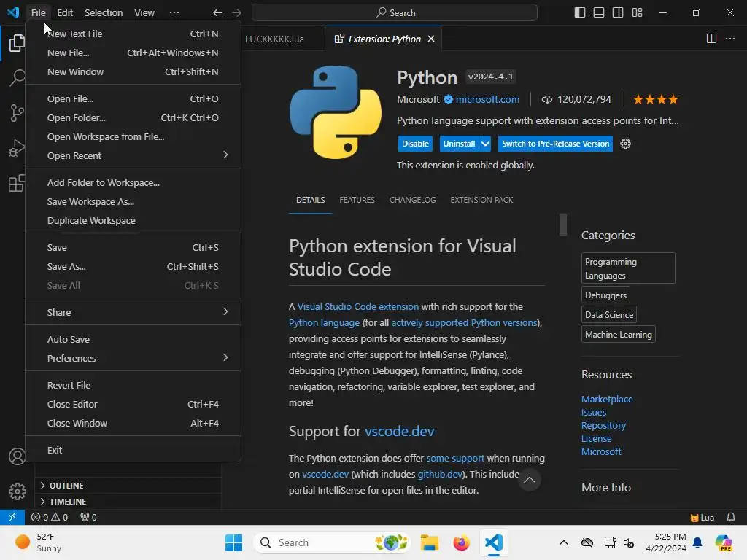Open the Repository resource link
The width and height of the screenshot is (747, 560).
[x=603, y=425]
